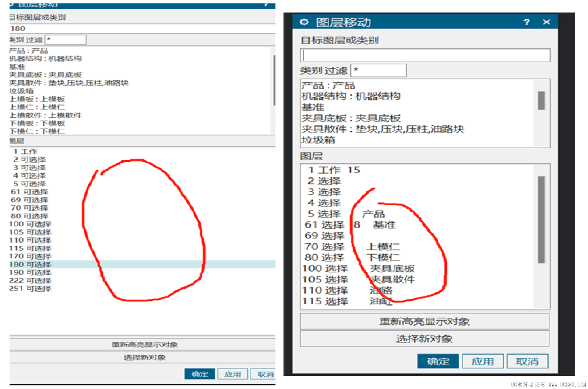Select layer 1 工作 in left dialog
The image size is (588, 389).
click(25, 152)
